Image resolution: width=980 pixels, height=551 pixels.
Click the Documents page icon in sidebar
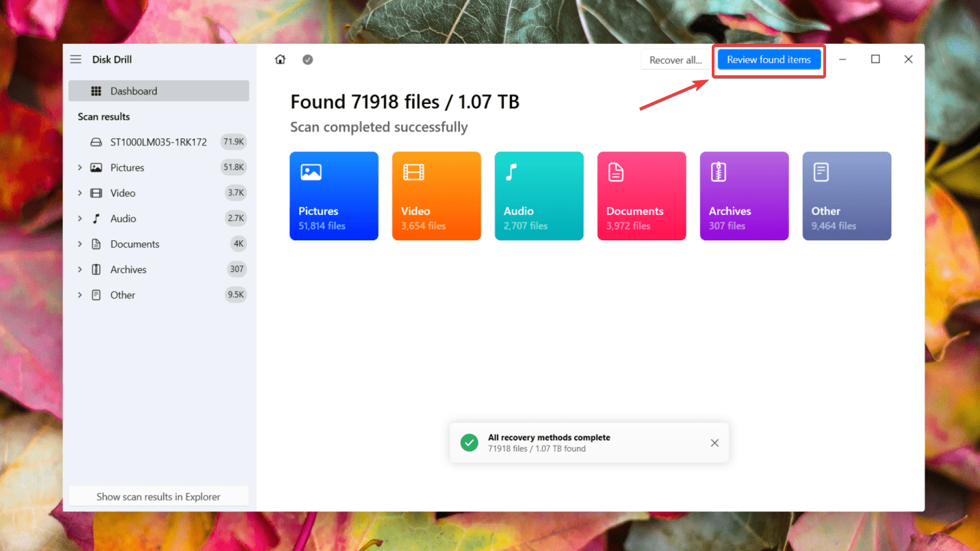click(96, 244)
